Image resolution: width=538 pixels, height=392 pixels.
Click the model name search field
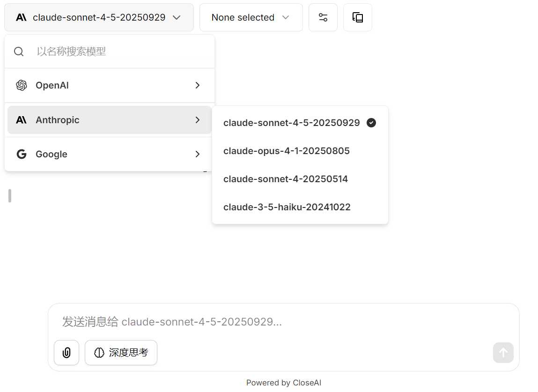122,52
